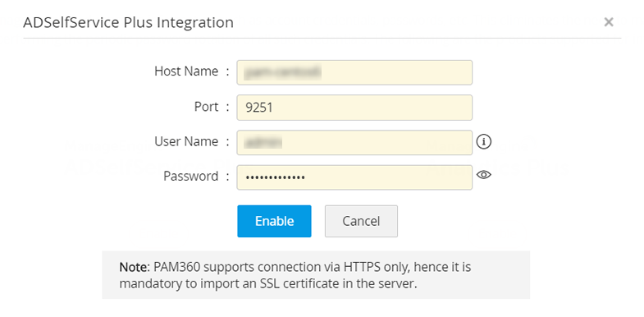Click the Host Name label
644x317 pixels.
coord(186,71)
